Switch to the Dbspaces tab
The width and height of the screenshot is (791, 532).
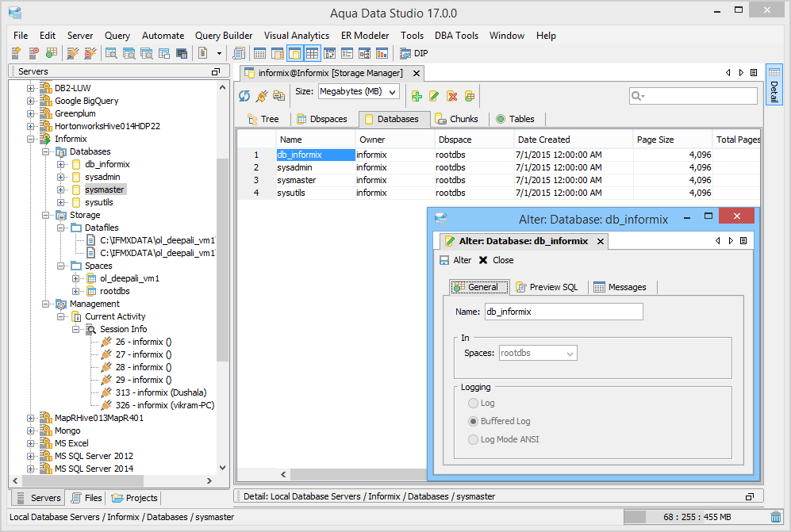[322, 119]
